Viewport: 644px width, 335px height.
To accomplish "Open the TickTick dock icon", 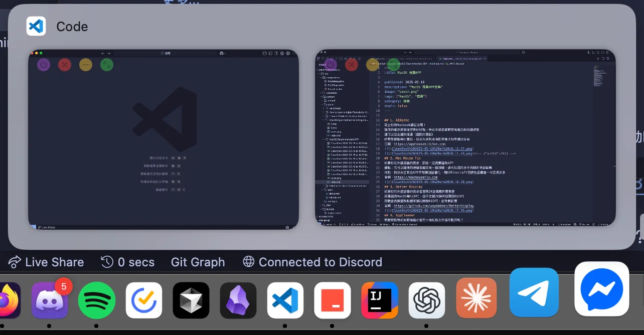I will point(144,300).
